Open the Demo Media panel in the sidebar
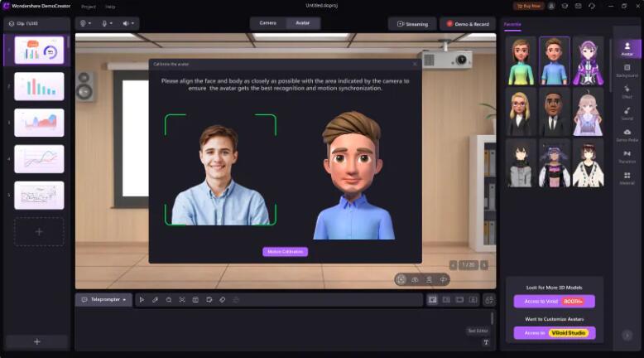644x358 pixels. [627, 135]
